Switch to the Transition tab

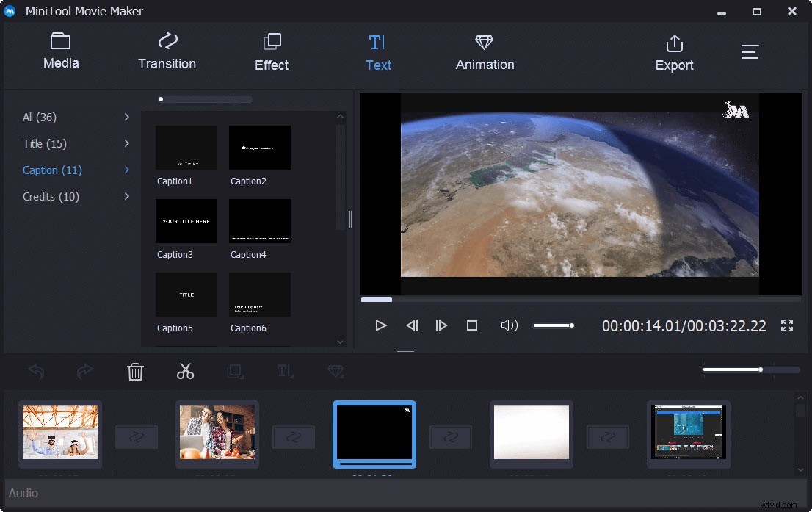pos(167,51)
